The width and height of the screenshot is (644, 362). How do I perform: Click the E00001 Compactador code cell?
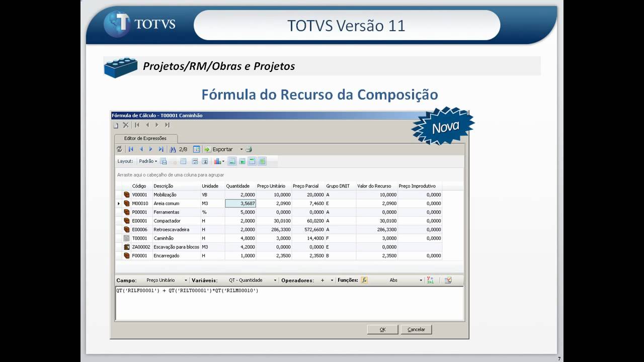coord(141,221)
